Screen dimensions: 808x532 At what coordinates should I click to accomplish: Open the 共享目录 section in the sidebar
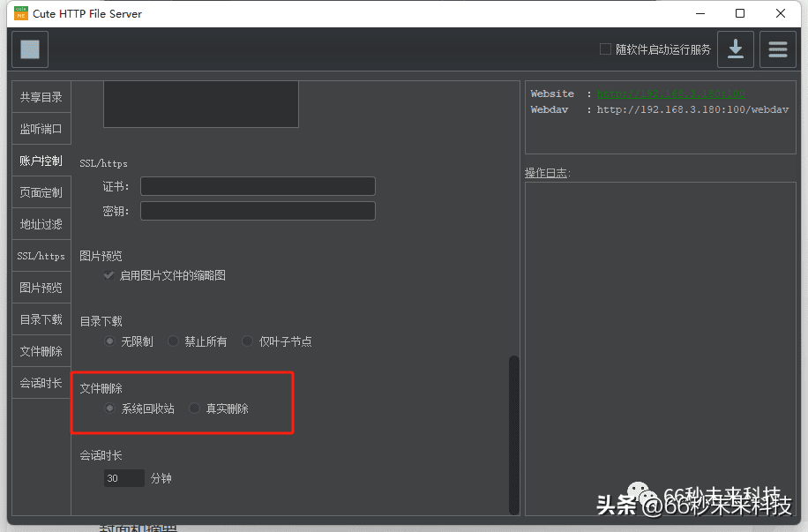pyautogui.click(x=41, y=97)
